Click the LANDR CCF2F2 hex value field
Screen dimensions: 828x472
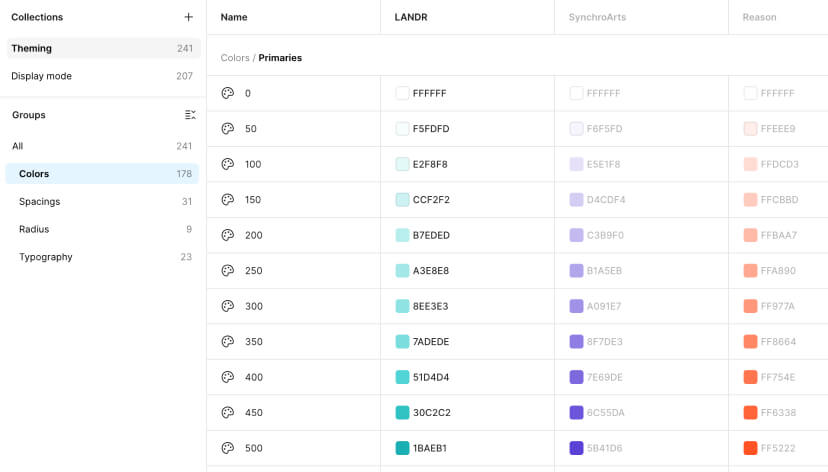coord(431,200)
